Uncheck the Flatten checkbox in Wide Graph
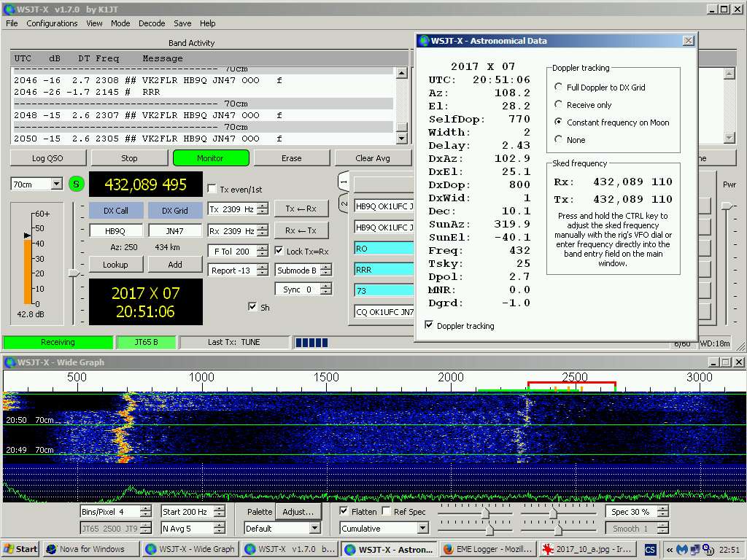The image size is (747, 560). [x=344, y=511]
